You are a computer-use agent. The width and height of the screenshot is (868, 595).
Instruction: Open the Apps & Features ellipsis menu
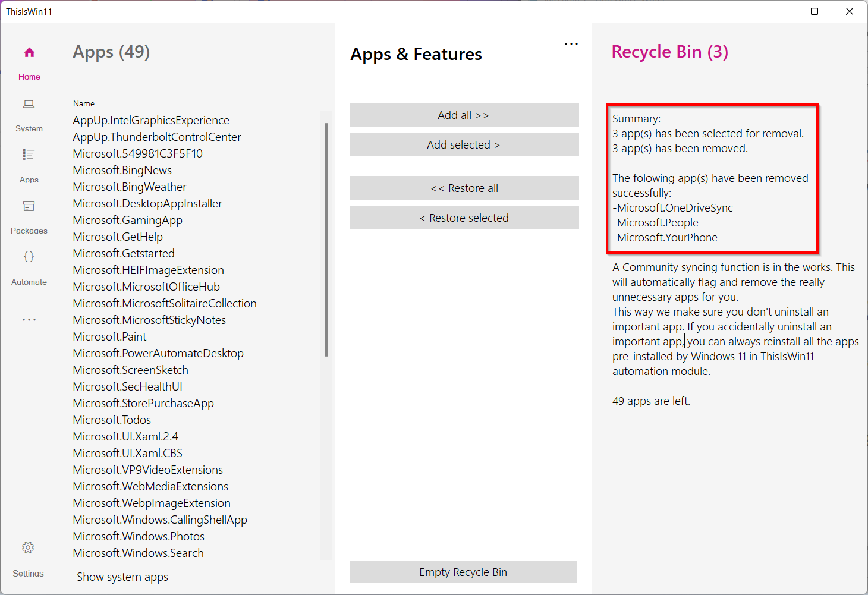pyautogui.click(x=571, y=44)
